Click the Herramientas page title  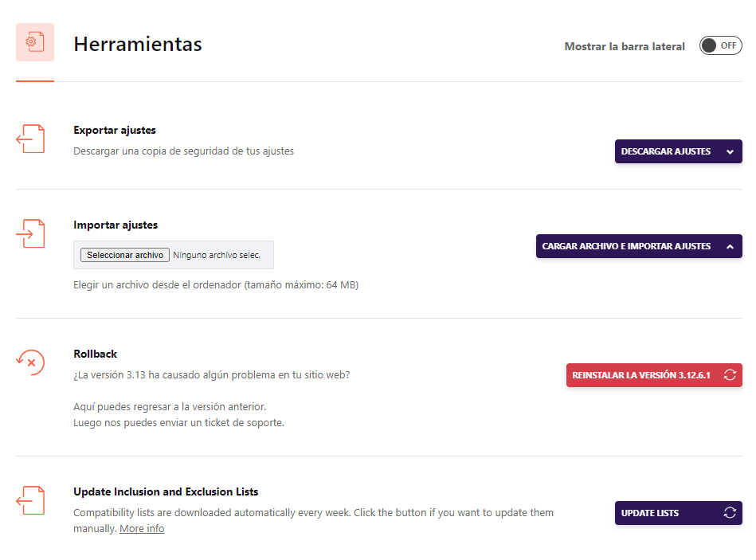[x=138, y=45]
